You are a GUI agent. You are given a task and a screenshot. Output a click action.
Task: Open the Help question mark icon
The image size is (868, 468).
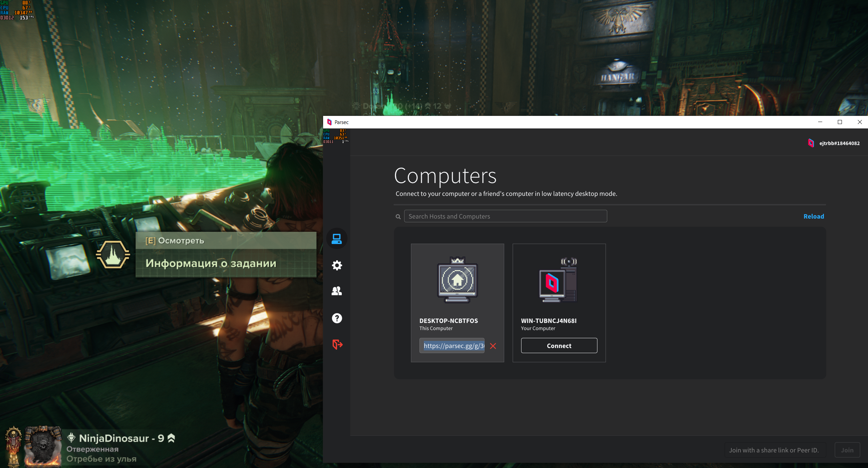(337, 318)
